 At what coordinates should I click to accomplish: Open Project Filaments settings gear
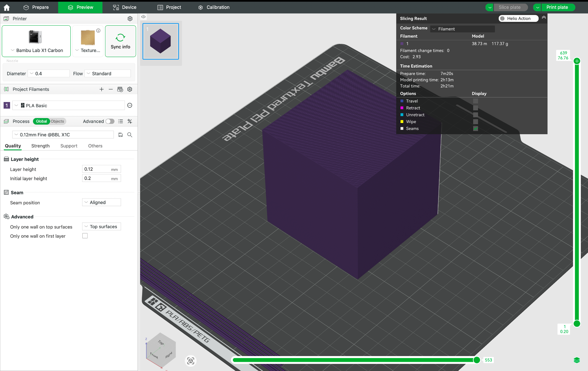point(130,89)
